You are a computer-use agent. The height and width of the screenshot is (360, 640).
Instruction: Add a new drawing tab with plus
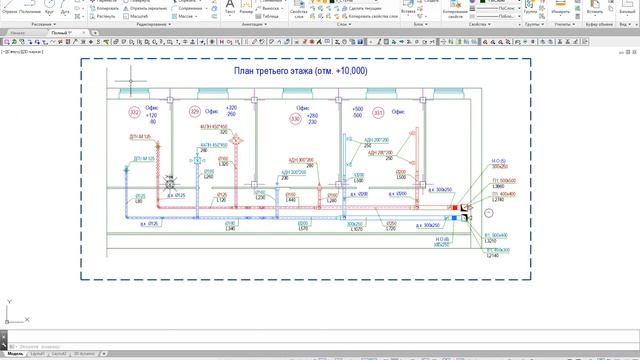95,33
